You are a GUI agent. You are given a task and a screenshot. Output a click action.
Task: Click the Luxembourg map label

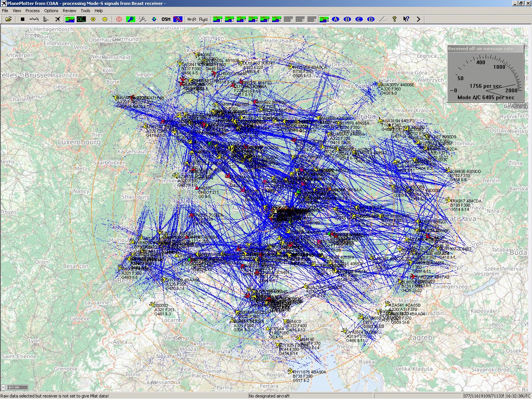pos(79,142)
